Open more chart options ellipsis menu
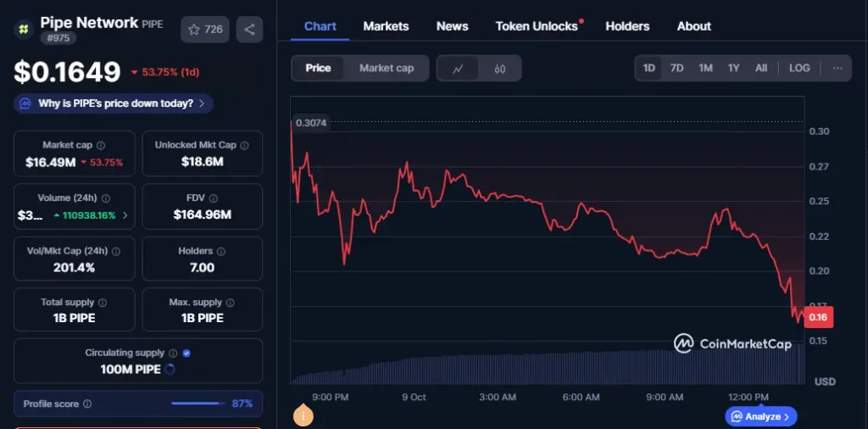 [837, 68]
